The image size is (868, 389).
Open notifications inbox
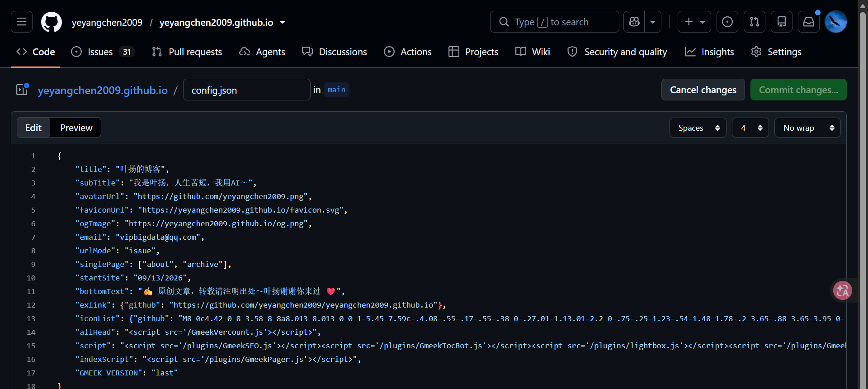coord(809,22)
